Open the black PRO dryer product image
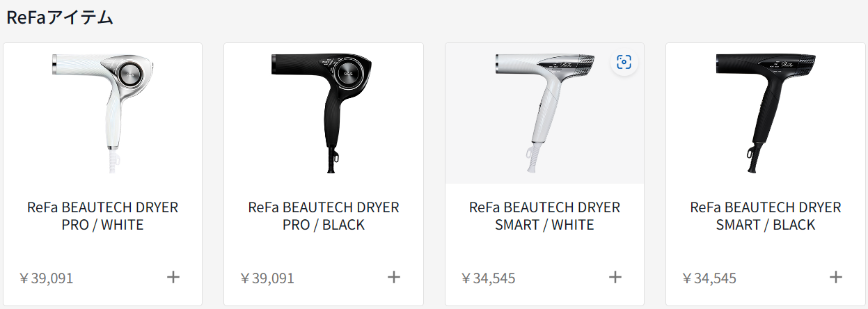 coord(324,113)
